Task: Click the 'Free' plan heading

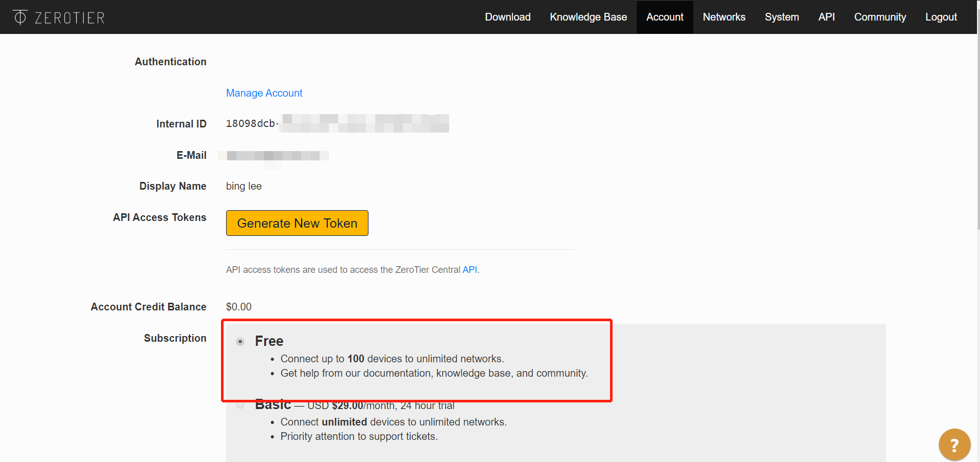Action: click(269, 341)
